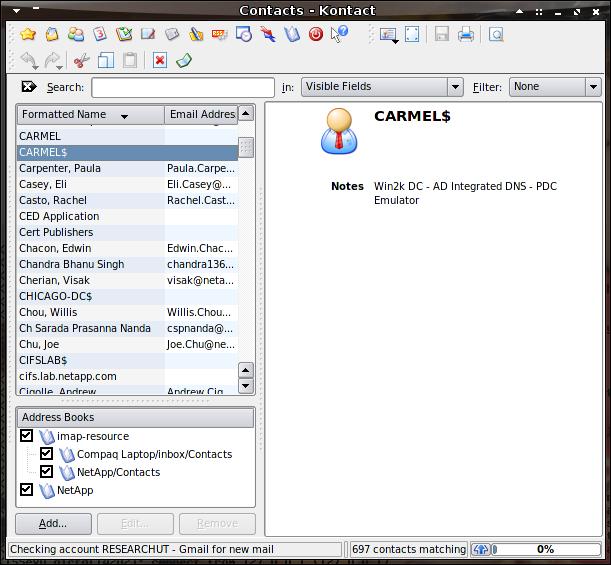This screenshot has height=565, width=611.
Task: Click the Save floppy disk icon
Action: (x=442, y=34)
